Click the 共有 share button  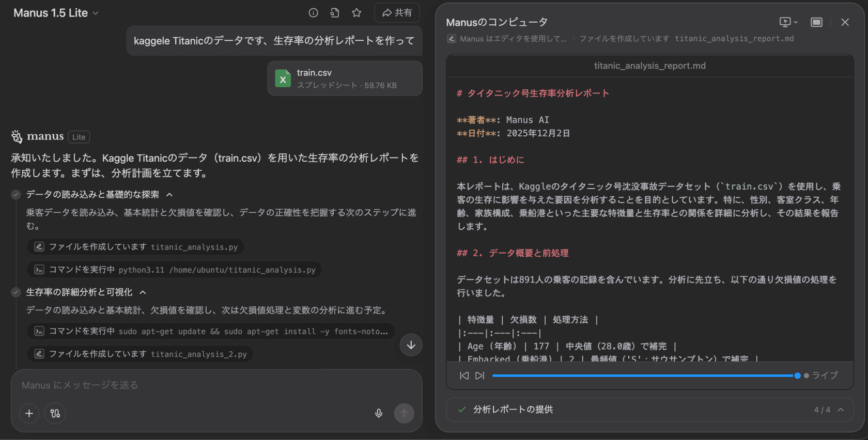coord(397,13)
